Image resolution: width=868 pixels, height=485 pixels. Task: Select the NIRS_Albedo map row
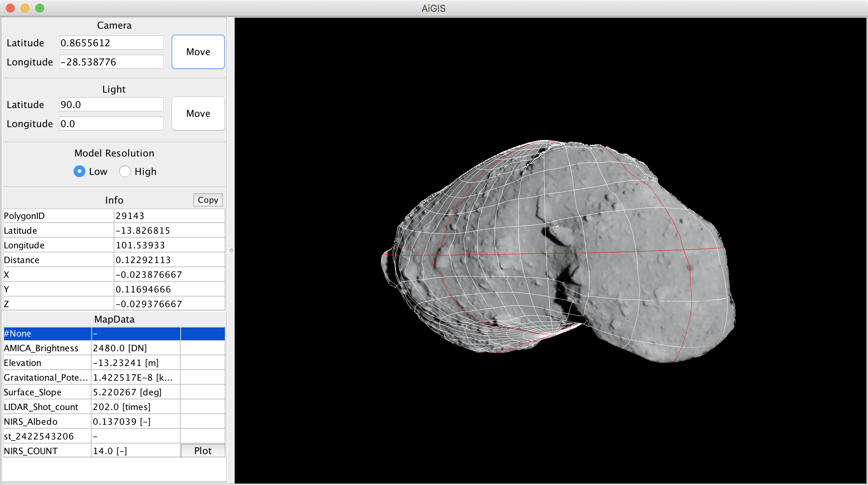coord(47,422)
